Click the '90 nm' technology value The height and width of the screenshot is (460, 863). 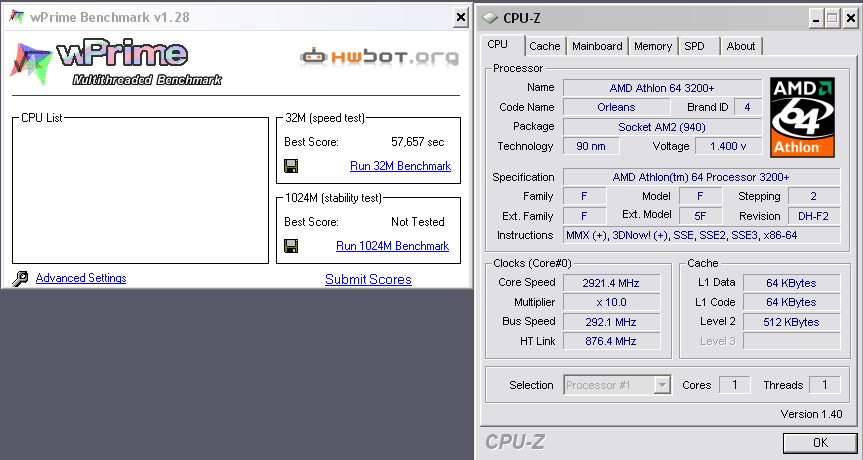click(591, 146)
